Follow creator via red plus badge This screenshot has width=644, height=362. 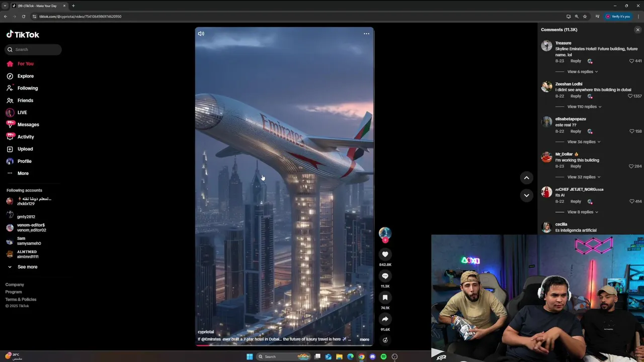pyautogui.click(x=385, y=240)
